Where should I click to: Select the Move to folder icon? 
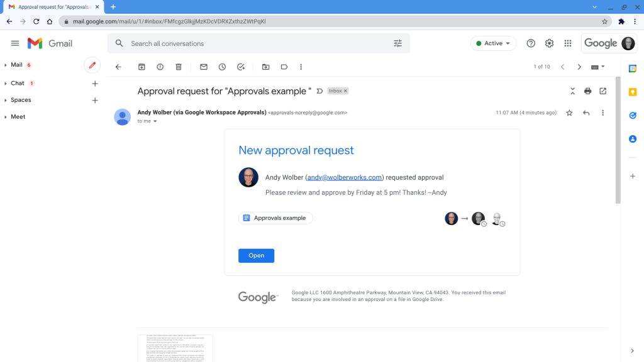tap(265, 67)
